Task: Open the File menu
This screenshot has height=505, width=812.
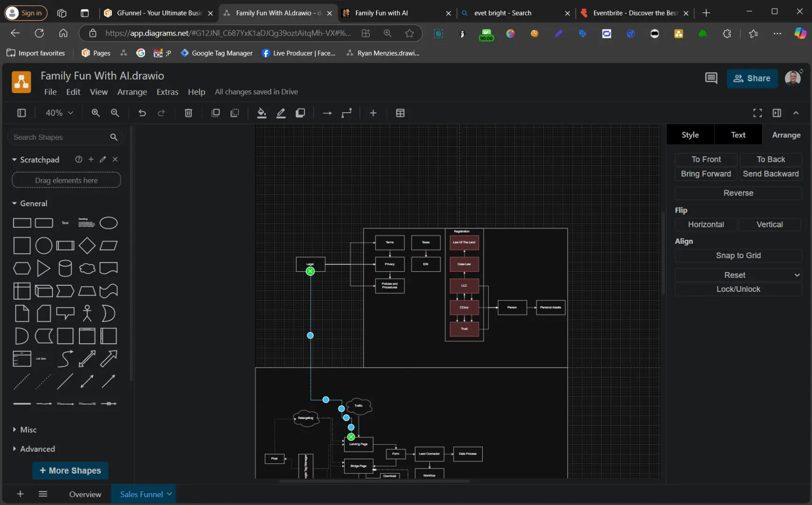Action: coord(51,92)
